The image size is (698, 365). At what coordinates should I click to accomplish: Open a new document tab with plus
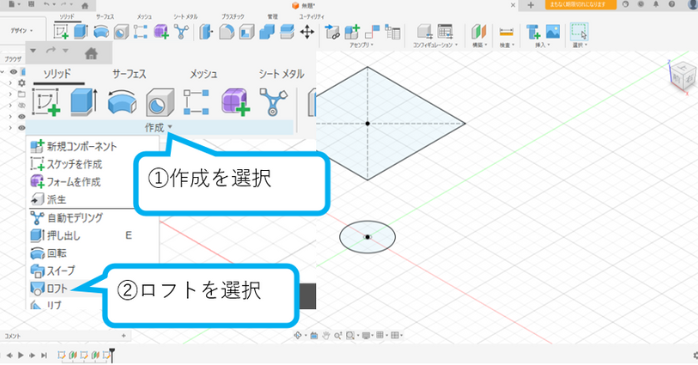pos(531,5)
